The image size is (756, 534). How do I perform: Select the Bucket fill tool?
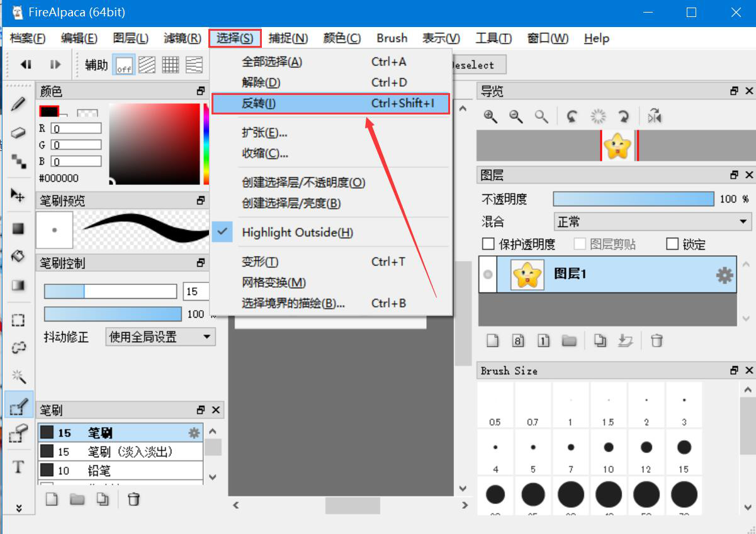[x=18, y=256]
